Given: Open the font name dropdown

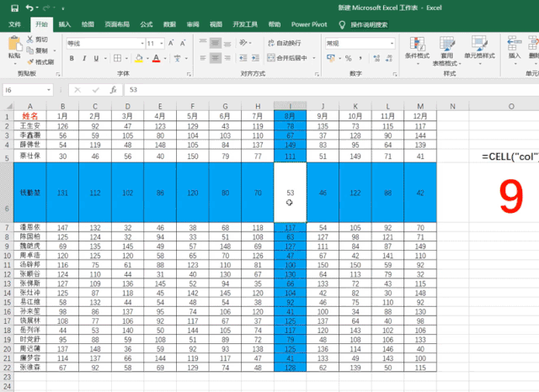Looking at the screenshot, I should (142, 43).
